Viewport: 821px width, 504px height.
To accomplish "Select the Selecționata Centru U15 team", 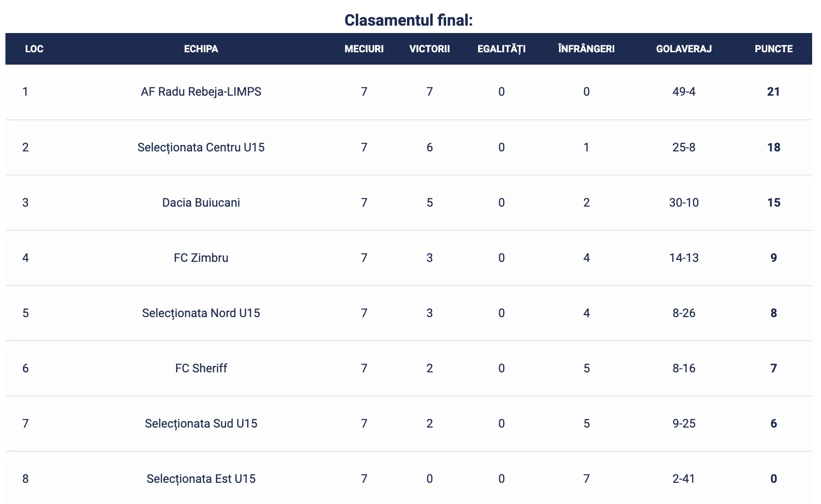I will [x=201, y=147].
